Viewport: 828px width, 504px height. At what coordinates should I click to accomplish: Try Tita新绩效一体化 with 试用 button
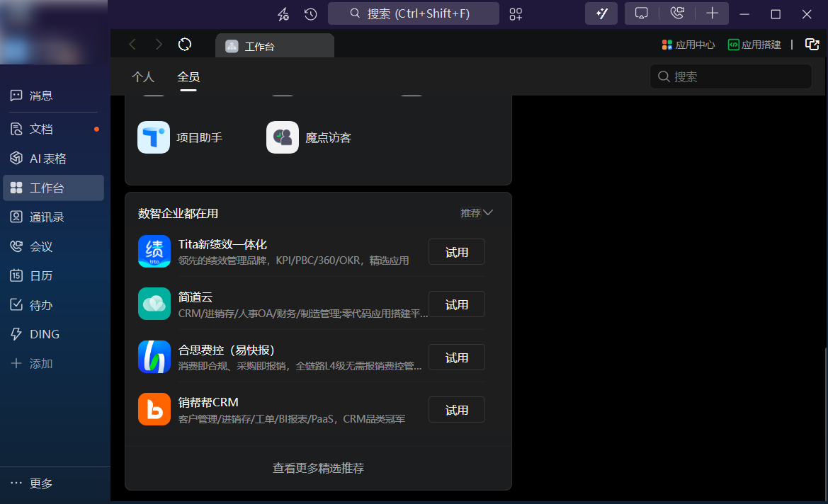coord(457,252)
